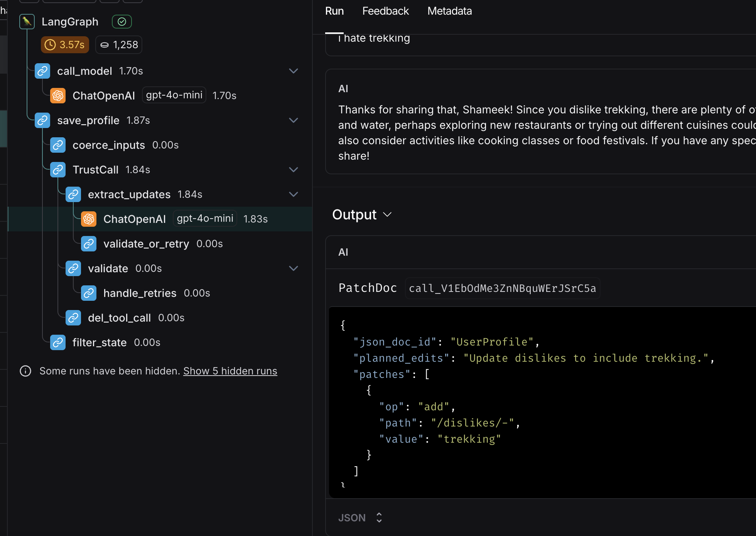Click the green success checkmark badge
Viewport: 756px width, 536px height.
[122, 22]
